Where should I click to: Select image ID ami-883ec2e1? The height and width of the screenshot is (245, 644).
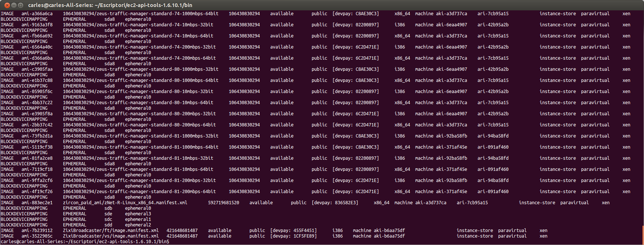pyautogui.click(x=37, y=203)
